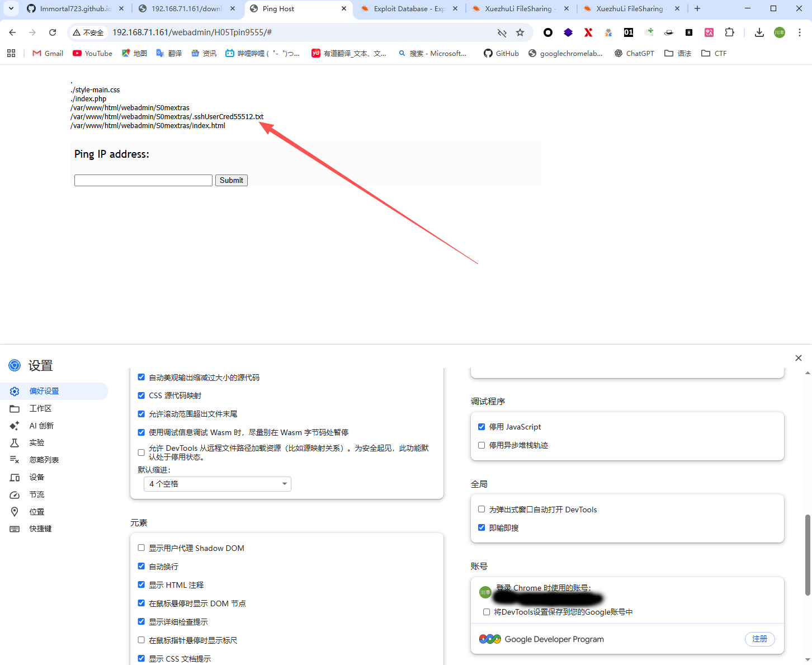Toggle CSS 源代码映射 checkbox
812x665 pixels.
tap(141, 395)
